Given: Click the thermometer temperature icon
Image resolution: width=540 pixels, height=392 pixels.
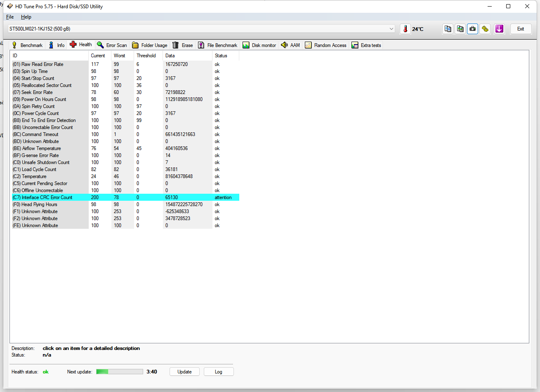Looking at the screenshot, I should click(405, 29).
